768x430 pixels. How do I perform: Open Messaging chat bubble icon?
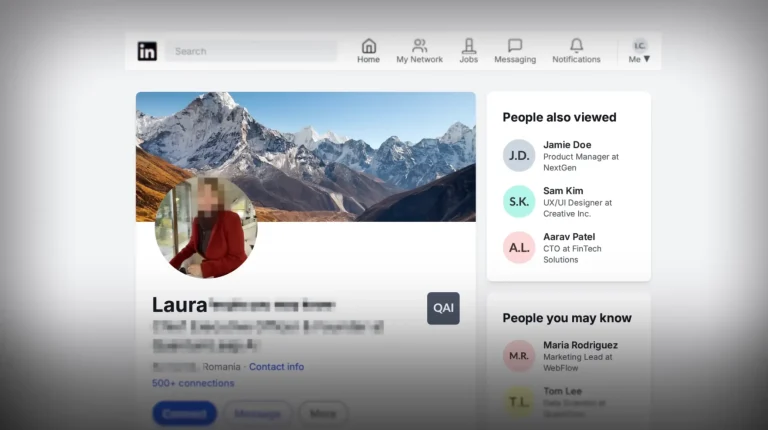click(515, 46)
